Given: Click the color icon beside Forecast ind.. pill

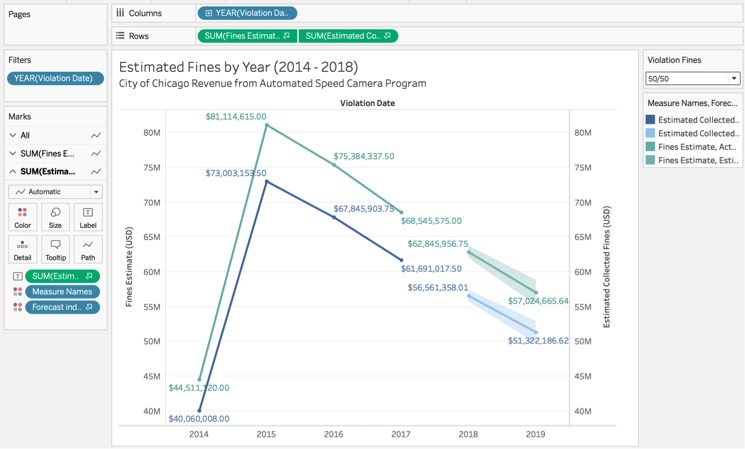Looking at the screenshot, I should pyautogui.click(x=17, y=307).
